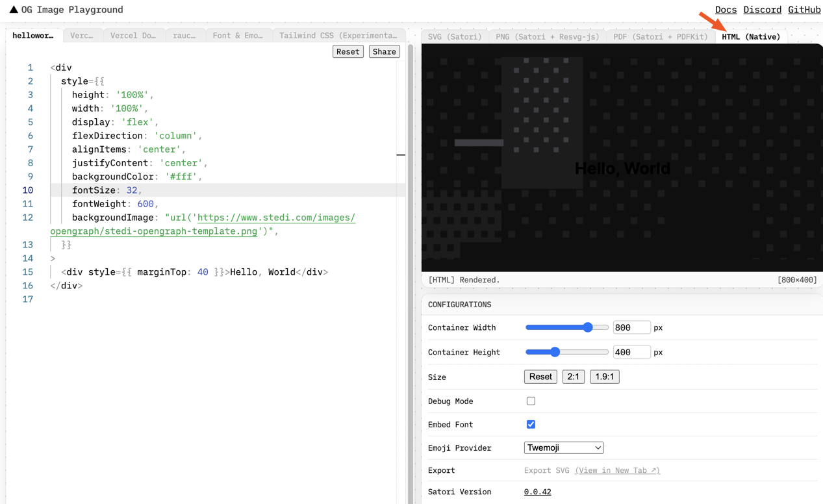Apply the 2:1 size preset

point(573,376)
